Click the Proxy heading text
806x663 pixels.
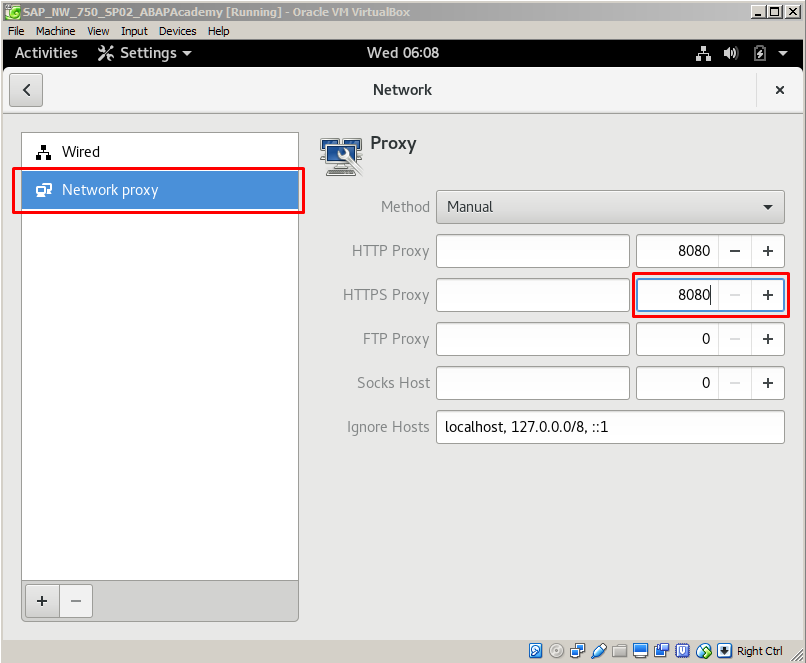(x=393, y=143)
